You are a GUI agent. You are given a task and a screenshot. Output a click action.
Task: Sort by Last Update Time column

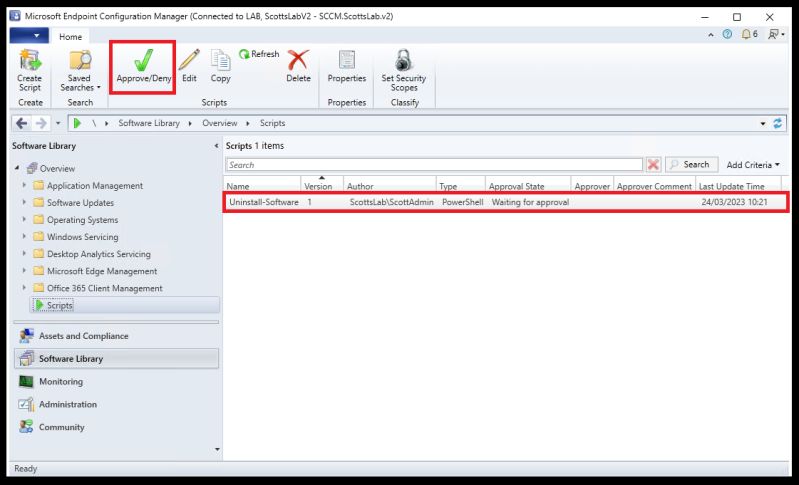(x=738, y=186)
